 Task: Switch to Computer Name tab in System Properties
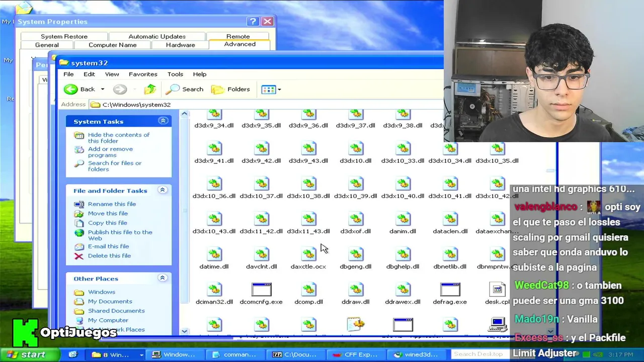112,45
